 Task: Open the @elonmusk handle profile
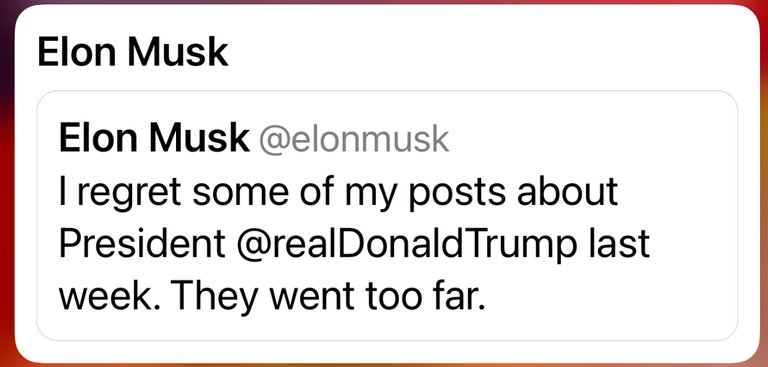(354, 140)
